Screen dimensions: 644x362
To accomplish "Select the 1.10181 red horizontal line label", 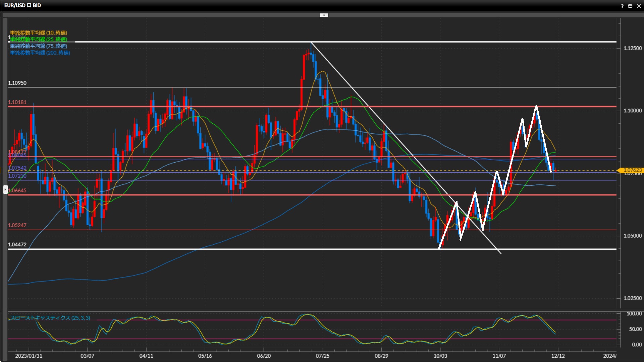I will (17, 102).
